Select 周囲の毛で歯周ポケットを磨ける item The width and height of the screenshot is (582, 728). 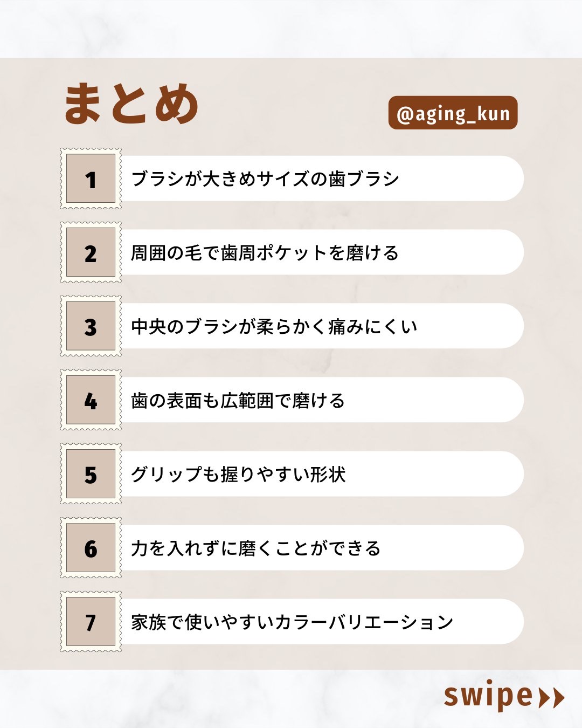click(x=265, y=253)
